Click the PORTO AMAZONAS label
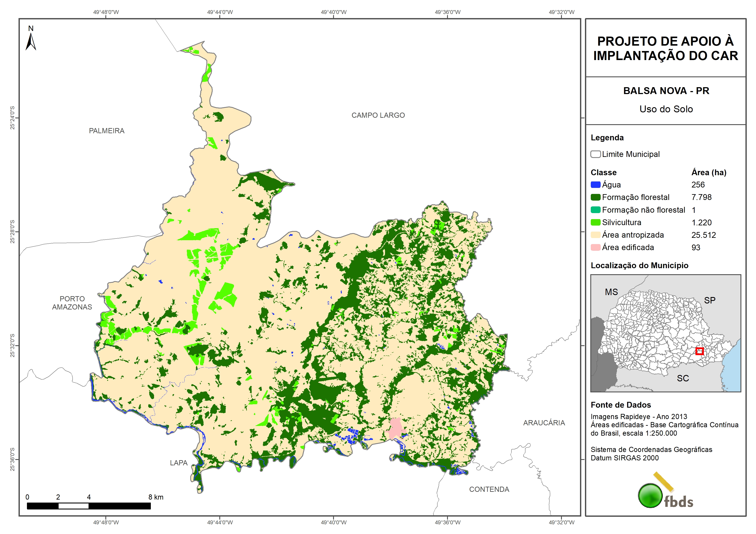The width and height of the screenshot is (756, 534). pos(72,303)
